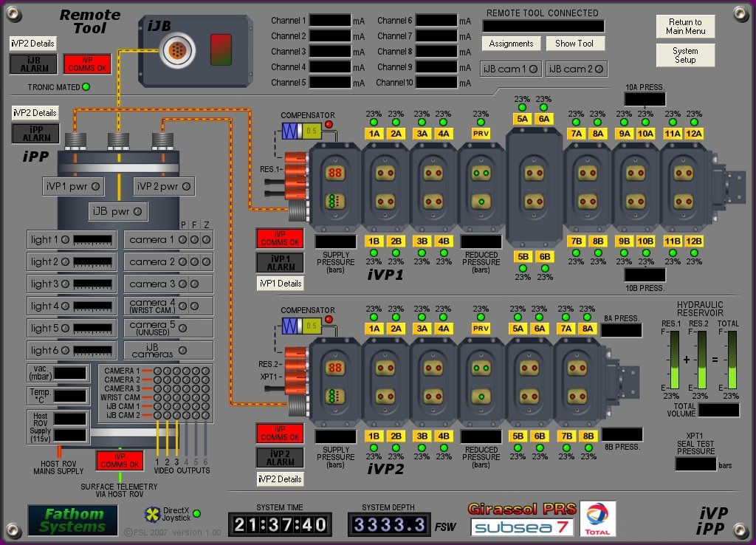Open the Assignments panel
Screen dimensions: 756x545
tap(511, 44)
